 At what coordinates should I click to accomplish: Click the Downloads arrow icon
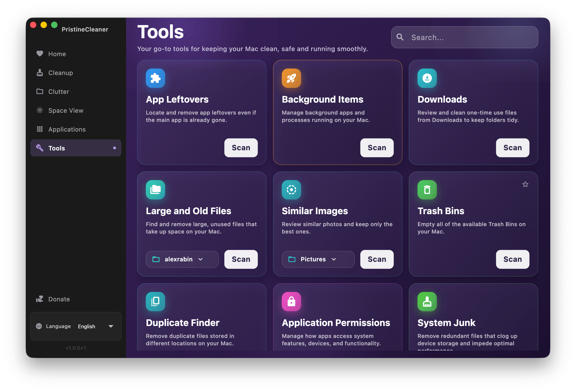click(x=427, y=78)
